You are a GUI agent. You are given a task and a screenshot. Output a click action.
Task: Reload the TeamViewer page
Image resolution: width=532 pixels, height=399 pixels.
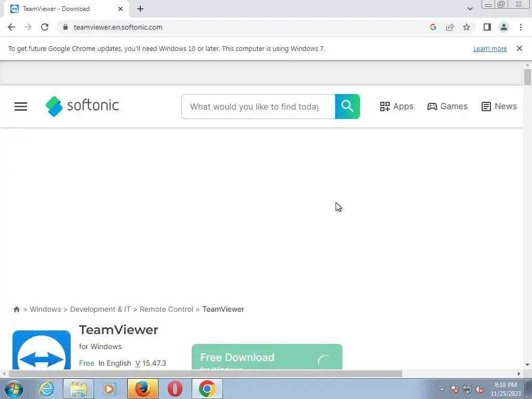[45, 27]
